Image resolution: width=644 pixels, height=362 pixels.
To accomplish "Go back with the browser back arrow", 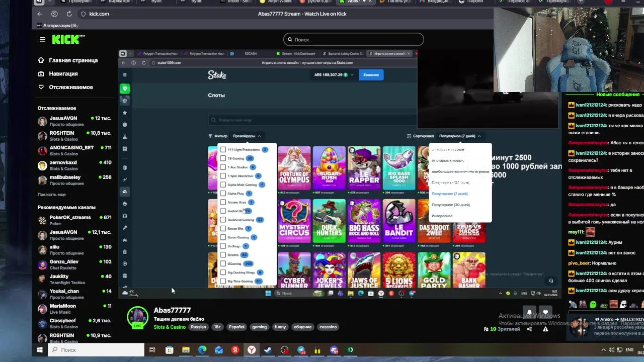I will point(40,14).
